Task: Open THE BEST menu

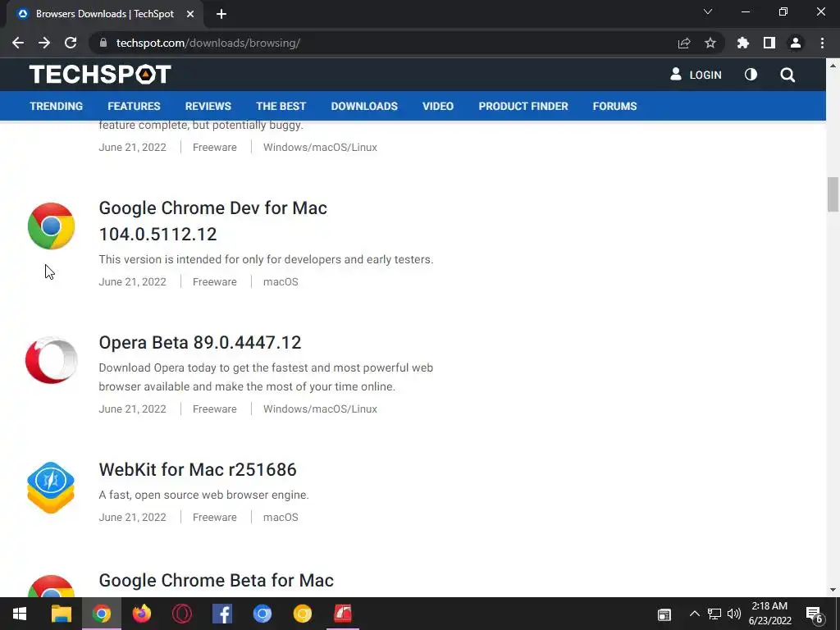Action: [281, 106]
